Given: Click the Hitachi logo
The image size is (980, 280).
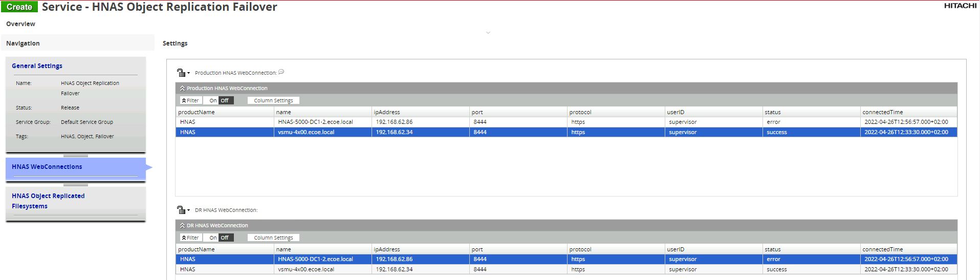Looking at the screenshot, I should click(x=960, y=6).
